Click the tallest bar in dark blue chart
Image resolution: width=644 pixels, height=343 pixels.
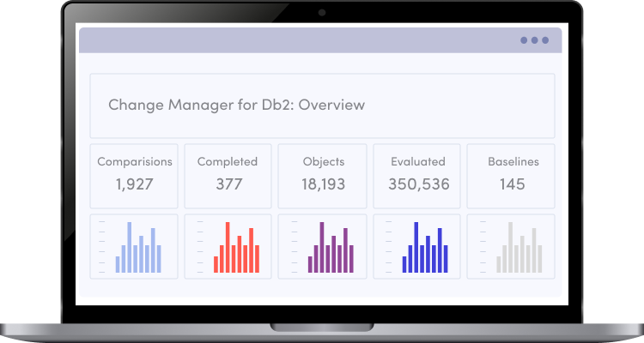pyautogui.click(x=416, y=247)
